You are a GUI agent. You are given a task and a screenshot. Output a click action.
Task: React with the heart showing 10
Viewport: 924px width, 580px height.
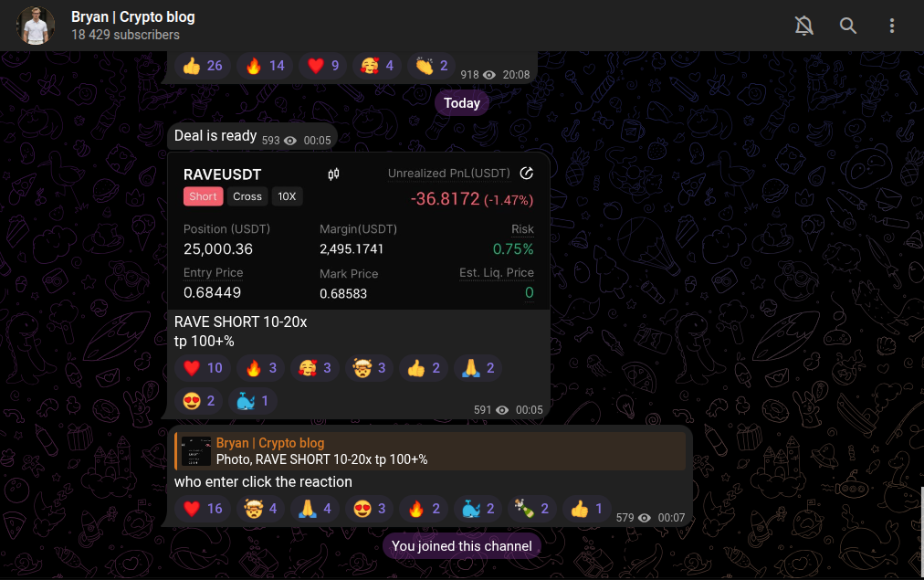click(x=202, y=368)
